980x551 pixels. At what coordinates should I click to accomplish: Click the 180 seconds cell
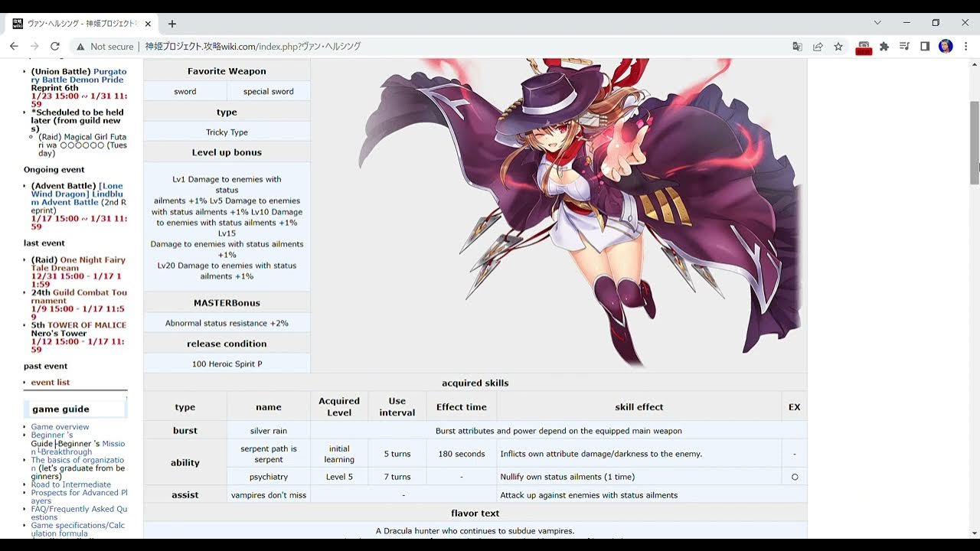coord(462,454)
